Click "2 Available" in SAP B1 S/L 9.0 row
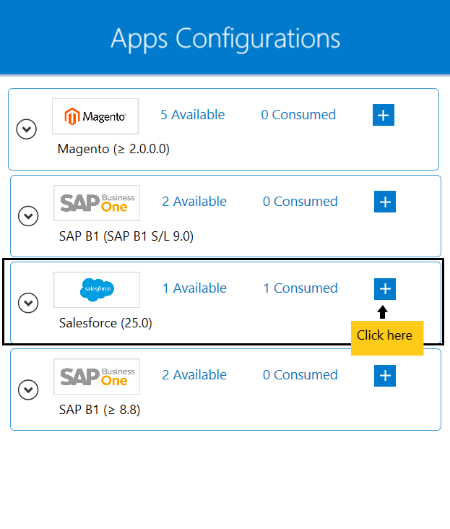Image resolution: width=450 pixels, height=529 pixels. pyautogui.click(x=194, y=201)
